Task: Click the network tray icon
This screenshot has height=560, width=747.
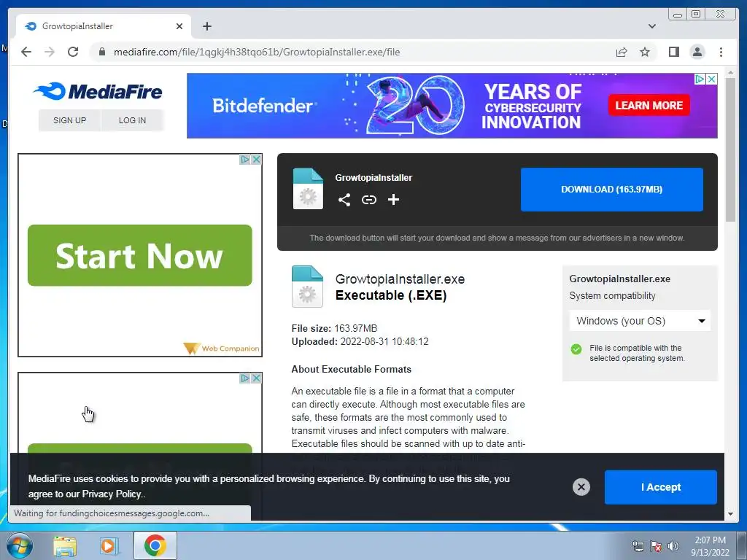Action: click(638, 546)
